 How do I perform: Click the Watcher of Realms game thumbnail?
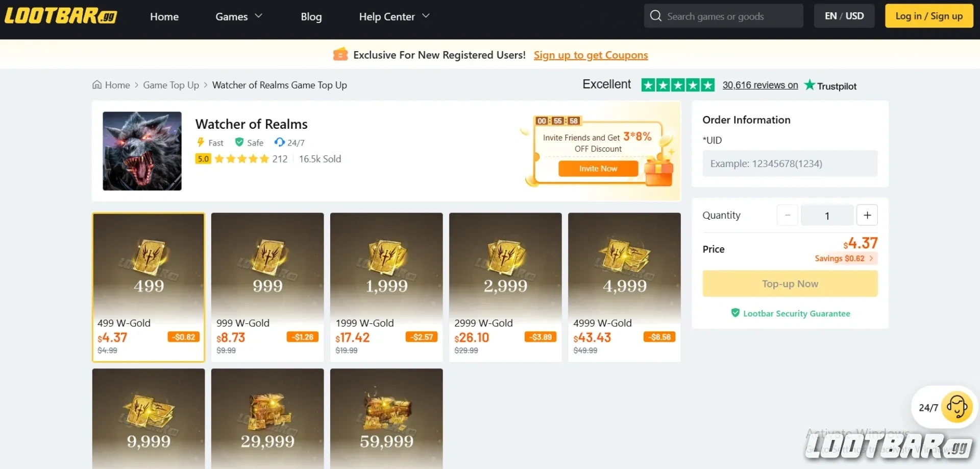pyautogui.click(x=142, y=151)
